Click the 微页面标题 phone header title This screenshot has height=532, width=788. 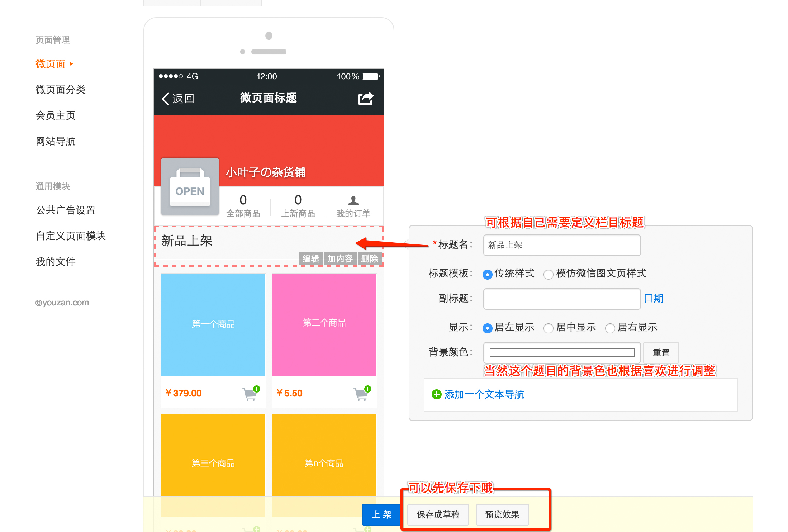click(x=269, y=98)
